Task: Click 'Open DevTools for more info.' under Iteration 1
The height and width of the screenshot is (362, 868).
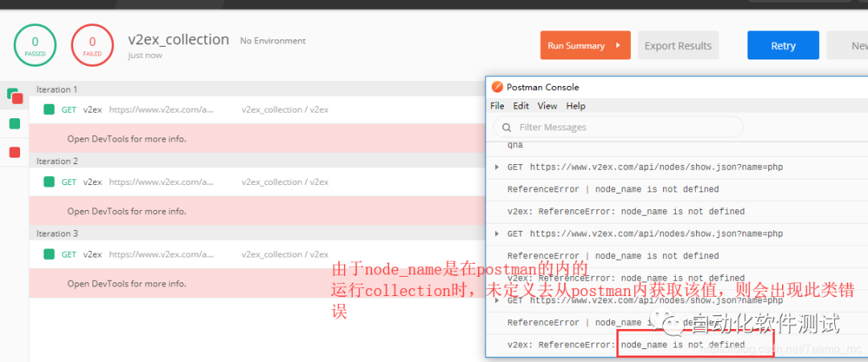Action: (x=127, y=138)
